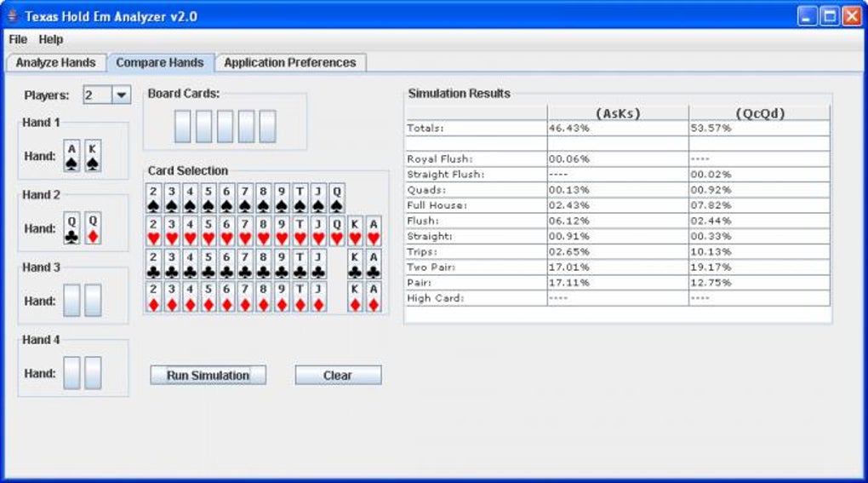Pick the 7 of spades card

click(x=245, y=198)
